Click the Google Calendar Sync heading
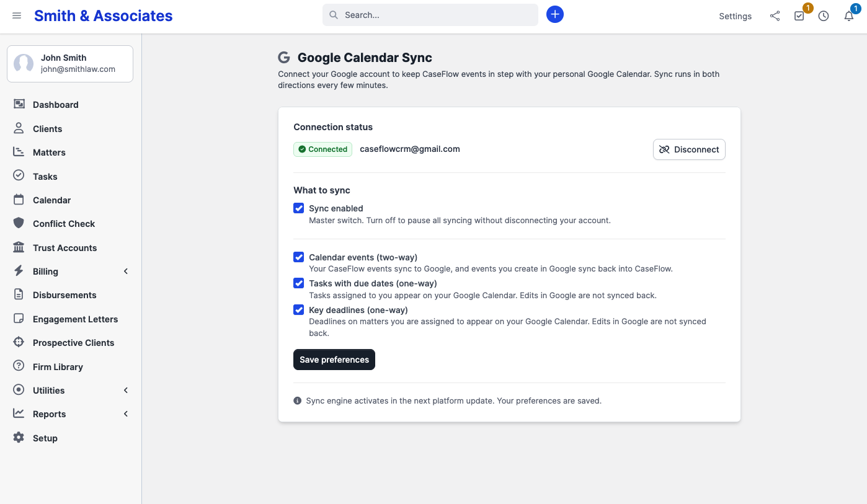Image resolution: width=867 pixels, height=504 pixels. (x=365, y=58)
